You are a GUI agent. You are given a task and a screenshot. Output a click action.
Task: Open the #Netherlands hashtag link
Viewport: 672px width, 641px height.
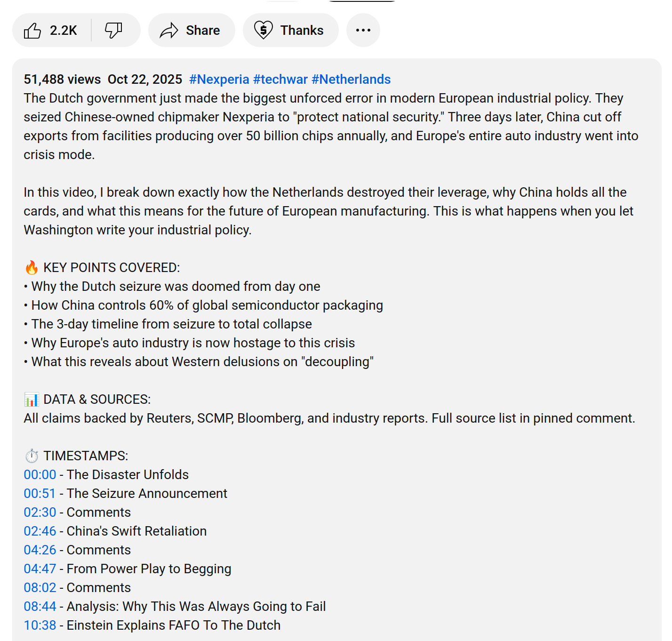pyautogui.click(x=351, y=79)
